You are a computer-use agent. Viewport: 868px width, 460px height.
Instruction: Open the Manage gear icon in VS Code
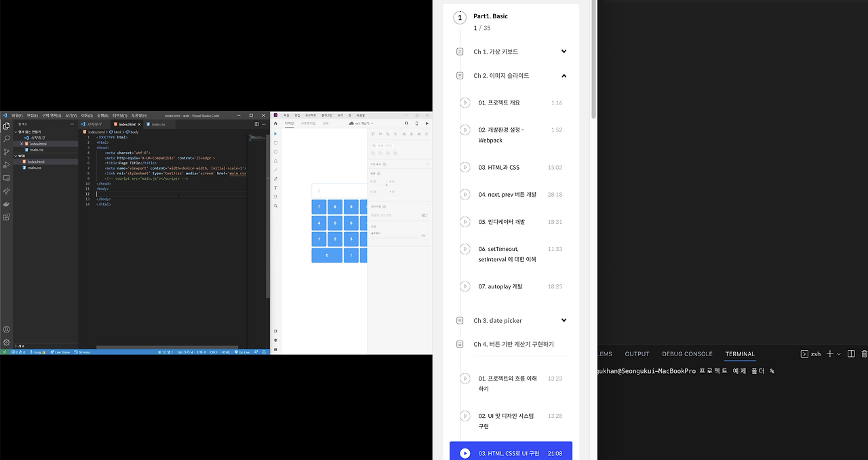[x=6, y=343]
